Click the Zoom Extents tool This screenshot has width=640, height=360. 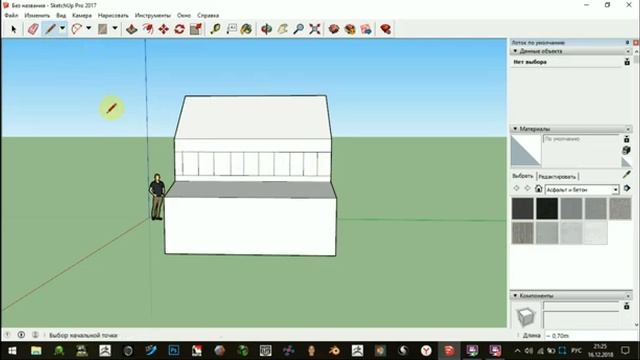tap(315, 29)
